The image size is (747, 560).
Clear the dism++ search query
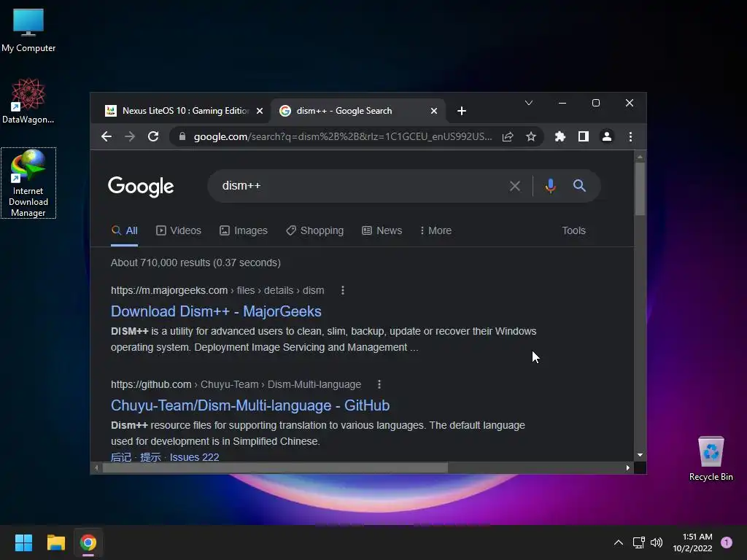point(515,186)
